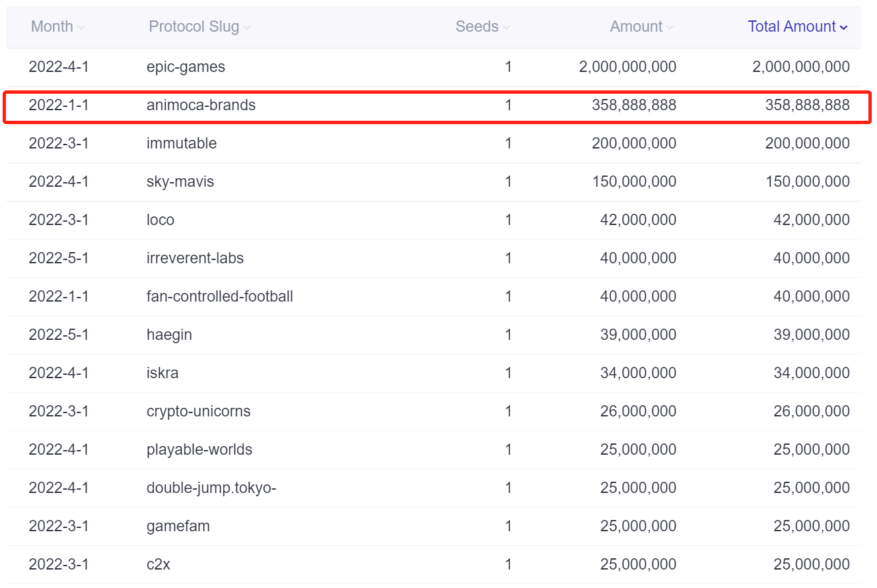Open the Amount column sort options
Viewport: 877px width, 588px height.
[x=669, y=26]
